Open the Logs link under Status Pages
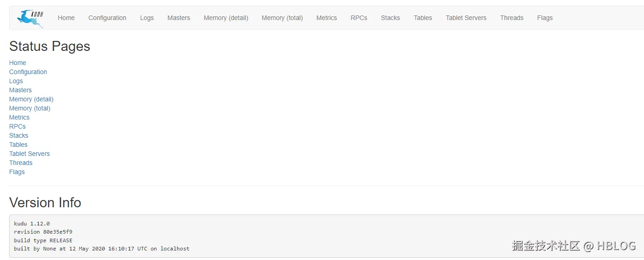 (16, 81)
